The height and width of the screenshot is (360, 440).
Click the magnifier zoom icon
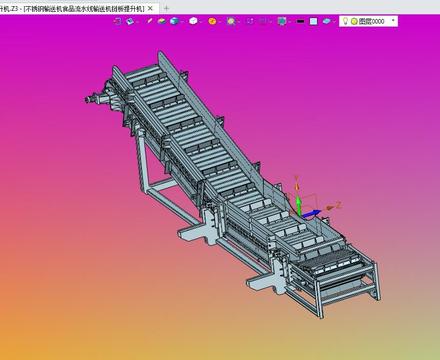[231, 21]
